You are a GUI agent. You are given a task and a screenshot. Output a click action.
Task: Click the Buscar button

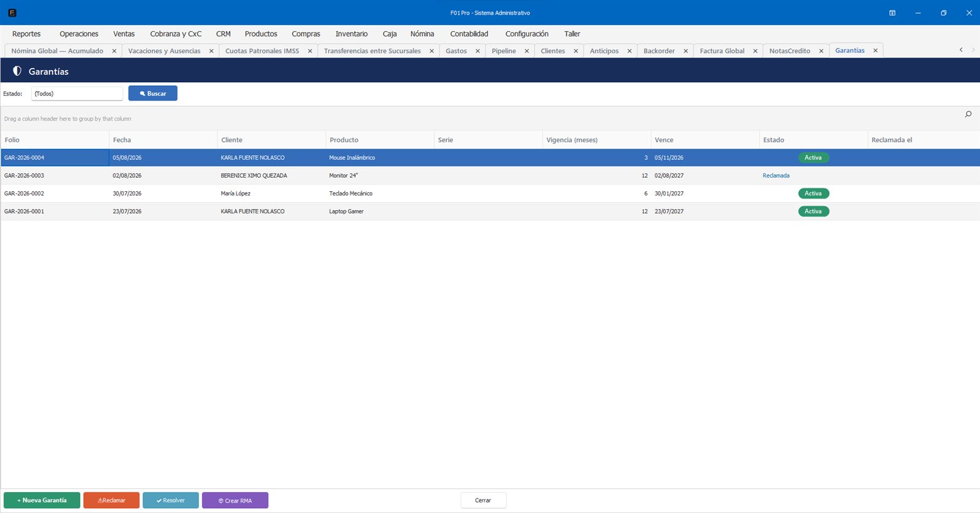[x=153, y=94]
